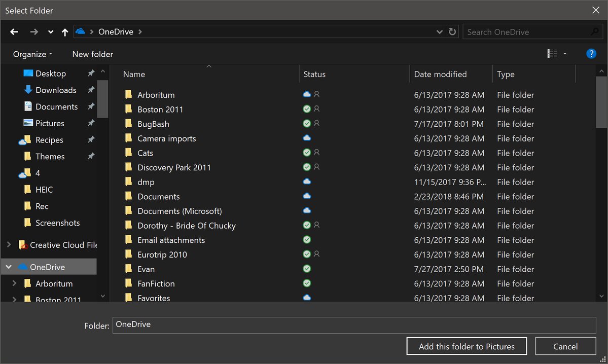608x364 pixels.
Task: Collapse the OneDrive node in the sidebar
Action: tap(8, 266)
